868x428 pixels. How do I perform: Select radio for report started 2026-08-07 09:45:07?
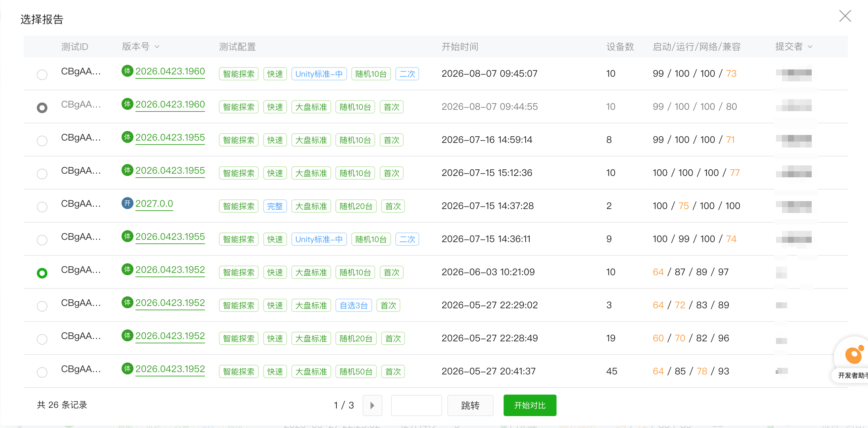(x=42, y=74)
